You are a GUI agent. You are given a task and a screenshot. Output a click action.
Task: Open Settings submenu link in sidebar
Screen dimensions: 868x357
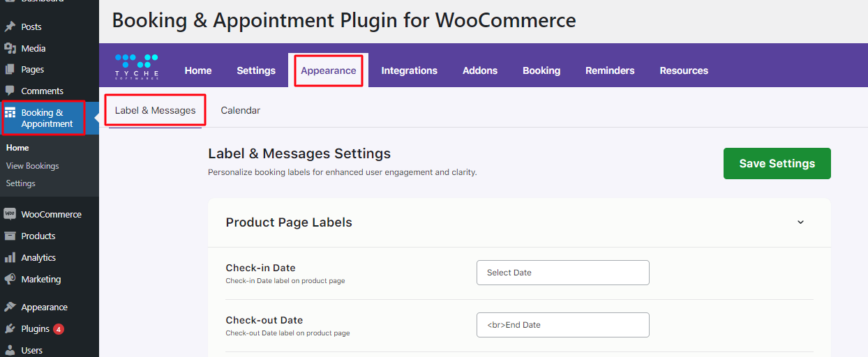click(20, 183)
